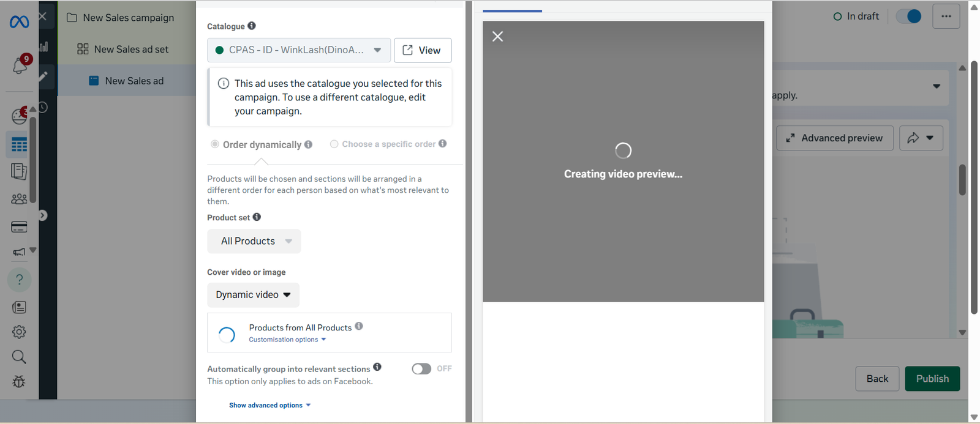Image resolution: width=980 pixels, height=424 pixels.
Task: Expand the Dynamic video dropdown
Action: [x=253, y=295]
